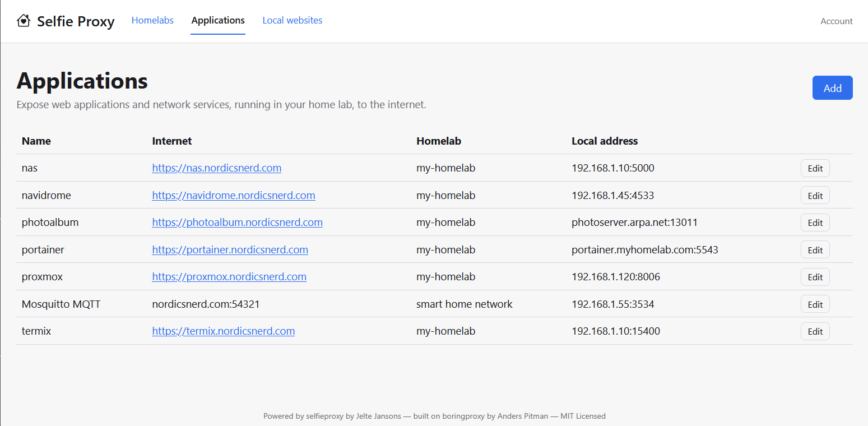Open the portainer.nordicsnerd.com link
868x426 pixels.
[230, 250]
